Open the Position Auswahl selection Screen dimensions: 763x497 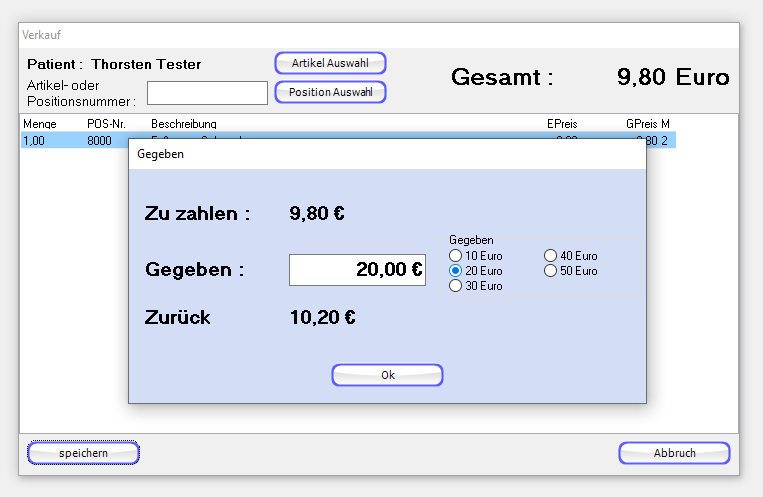[330, 93]
